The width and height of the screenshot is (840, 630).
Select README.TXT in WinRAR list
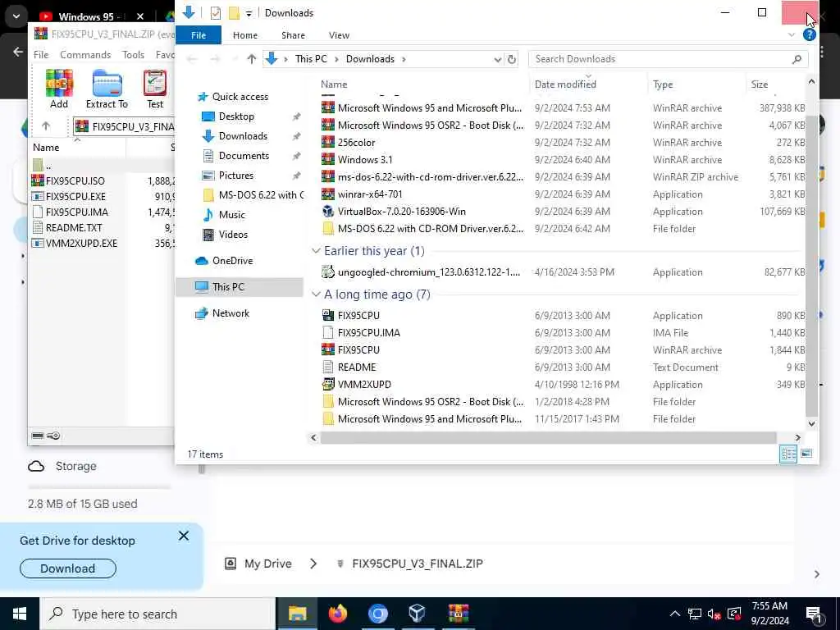(73, 228)
